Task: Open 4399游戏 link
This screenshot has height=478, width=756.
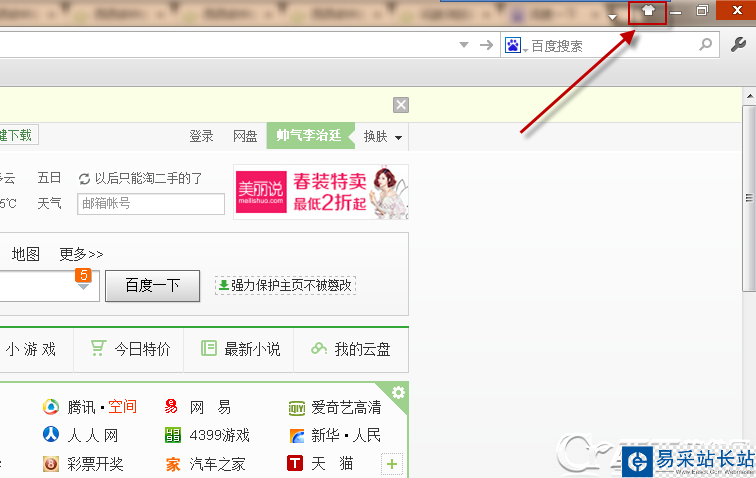Action: pyautogui.click(x=220, y=436)
